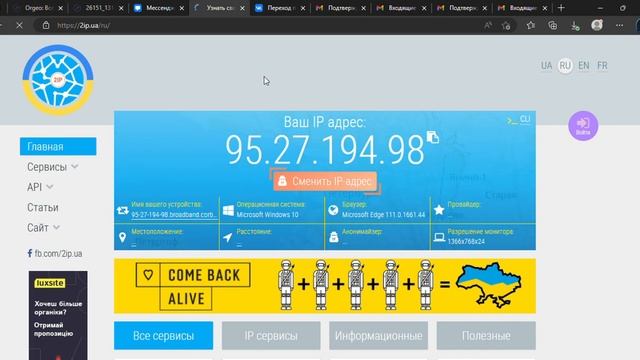Click the 1366x768x24 resolution value
Image resolution: width=640 pixels, height=360 pixels.
[466, 242]
